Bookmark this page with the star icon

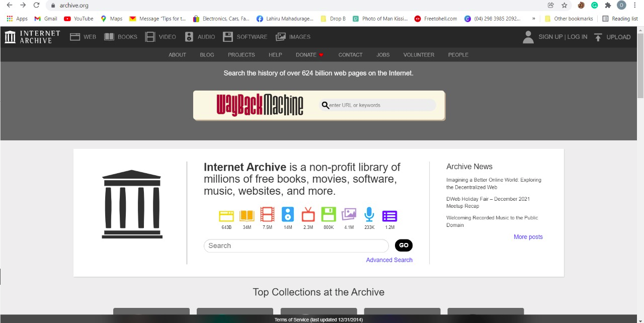[x=565, y=5]
